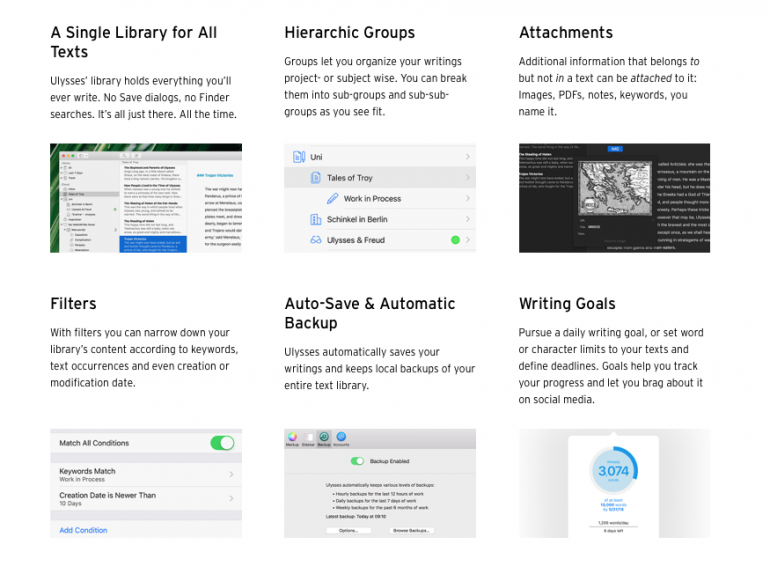Click the Keywords Match condition row
This screenshot has width=770, height=574.
[x=146, y=474]
